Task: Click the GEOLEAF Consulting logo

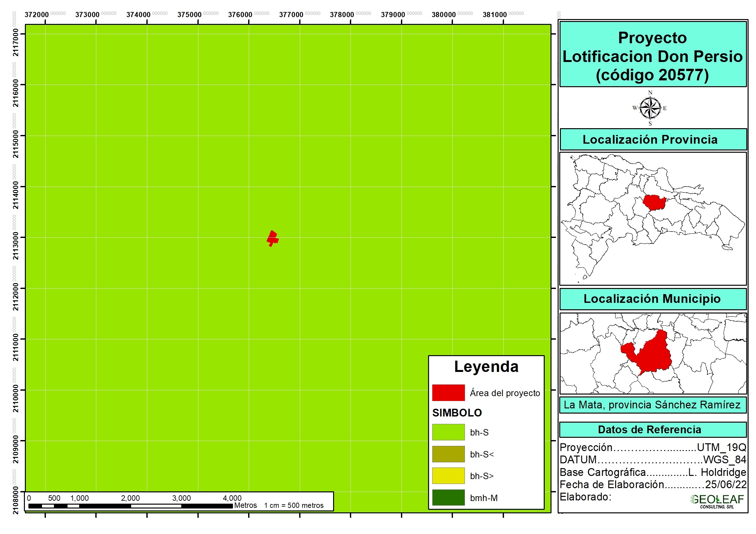Action: click(717, 501)
